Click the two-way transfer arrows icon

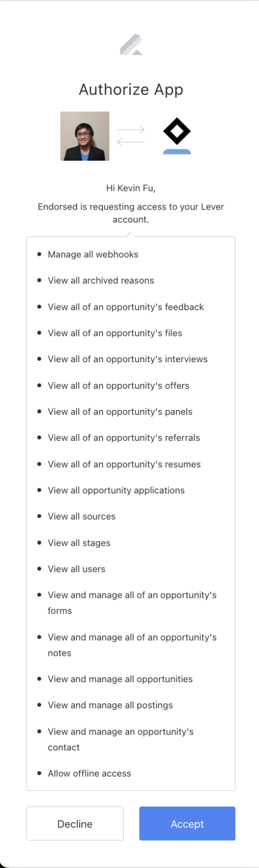pos(130,136)
